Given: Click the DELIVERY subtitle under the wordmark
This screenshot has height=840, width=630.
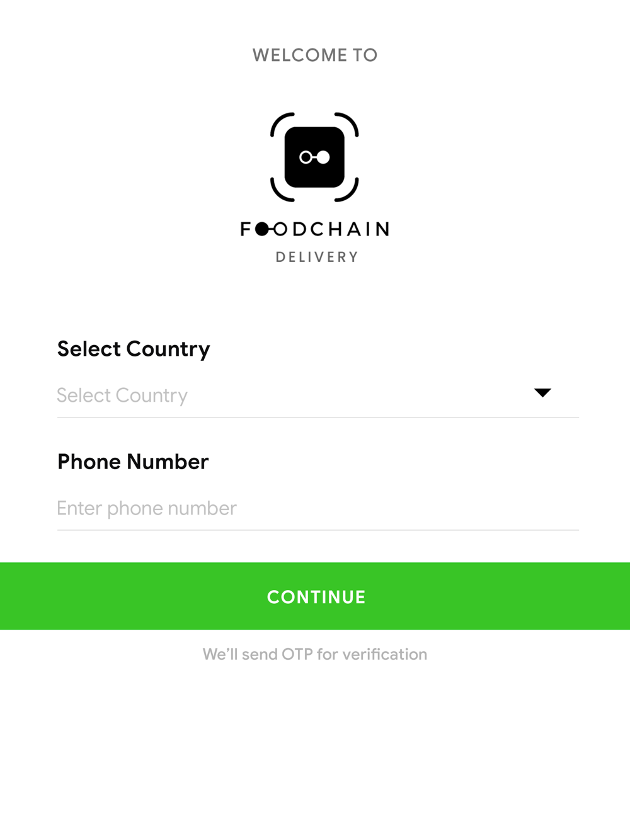Looking at the screenshot, I should pos(317,257).
